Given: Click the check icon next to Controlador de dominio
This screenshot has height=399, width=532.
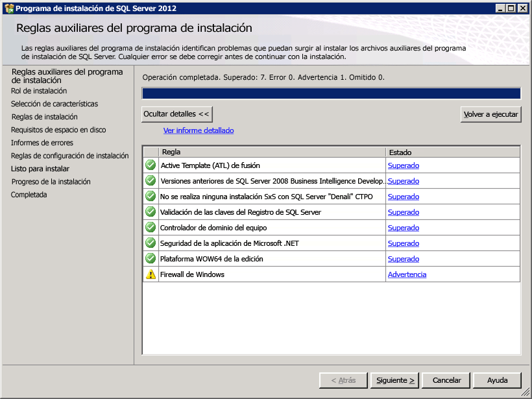Looking at the screenshot, I should tap(150, 228).
